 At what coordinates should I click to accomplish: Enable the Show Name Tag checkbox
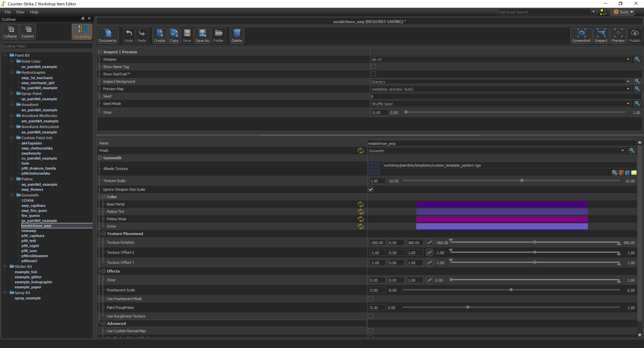tap(373, 67)
